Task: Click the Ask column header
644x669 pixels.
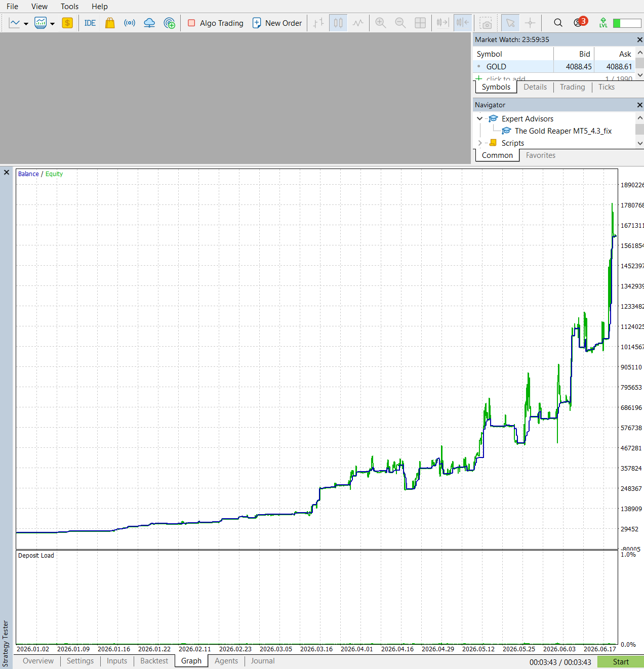Action: coord(614,54)
